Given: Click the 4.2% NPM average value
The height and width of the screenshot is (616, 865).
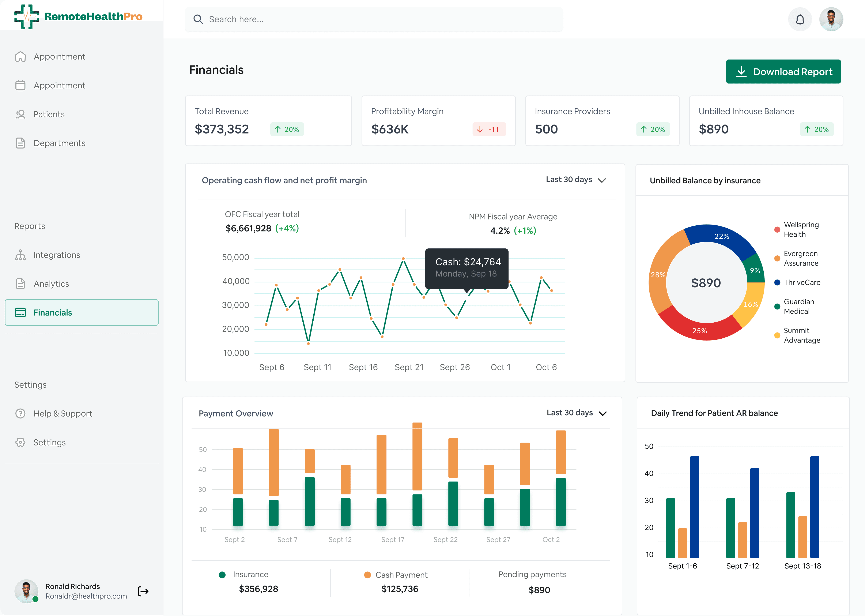Looking at the screenshot, I should coord(500,231).
